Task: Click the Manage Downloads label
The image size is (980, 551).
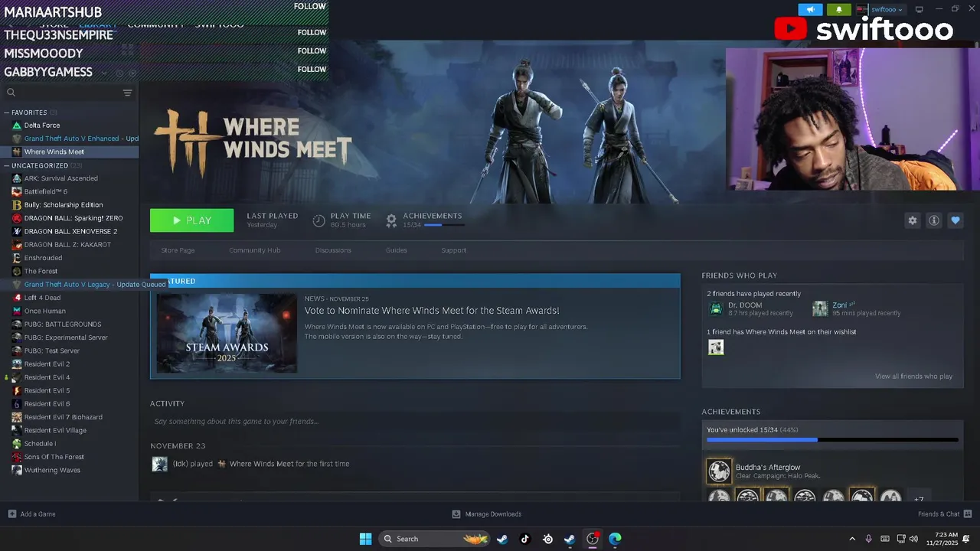Action: coord(493,514)
